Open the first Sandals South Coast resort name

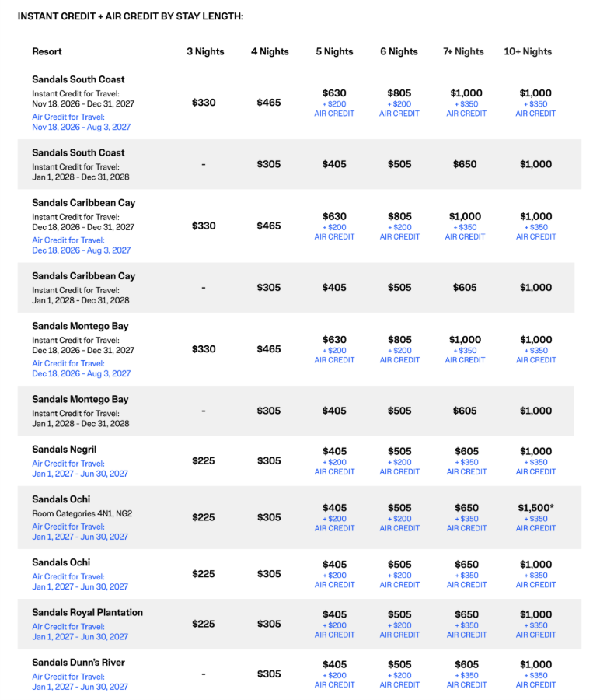click(78, 79)
